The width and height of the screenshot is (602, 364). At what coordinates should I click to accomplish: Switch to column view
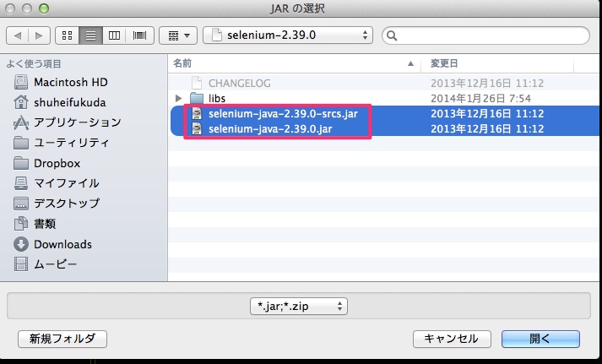(x=115, y=35)
